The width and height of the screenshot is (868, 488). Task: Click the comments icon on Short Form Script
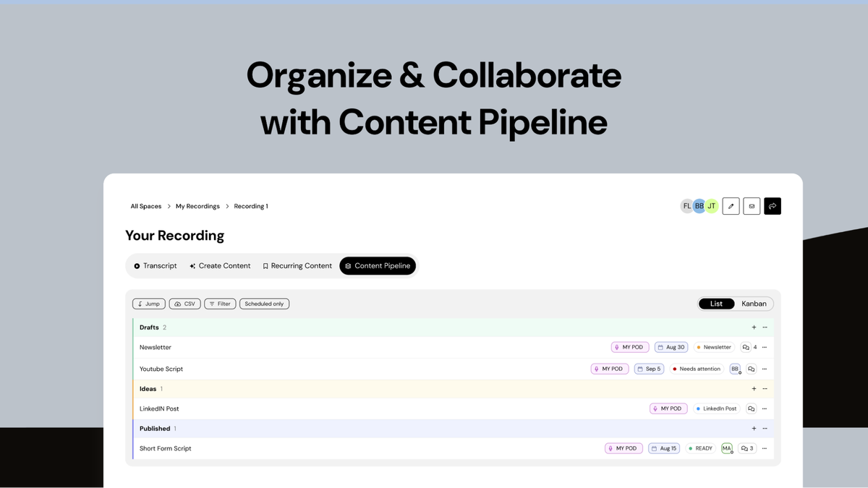746,448
